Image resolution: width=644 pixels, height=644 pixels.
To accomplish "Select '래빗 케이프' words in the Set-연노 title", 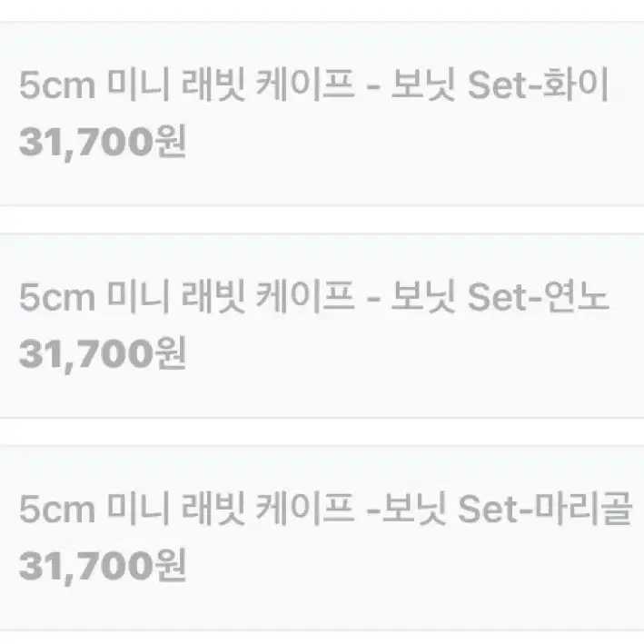I will click(268, 296).
